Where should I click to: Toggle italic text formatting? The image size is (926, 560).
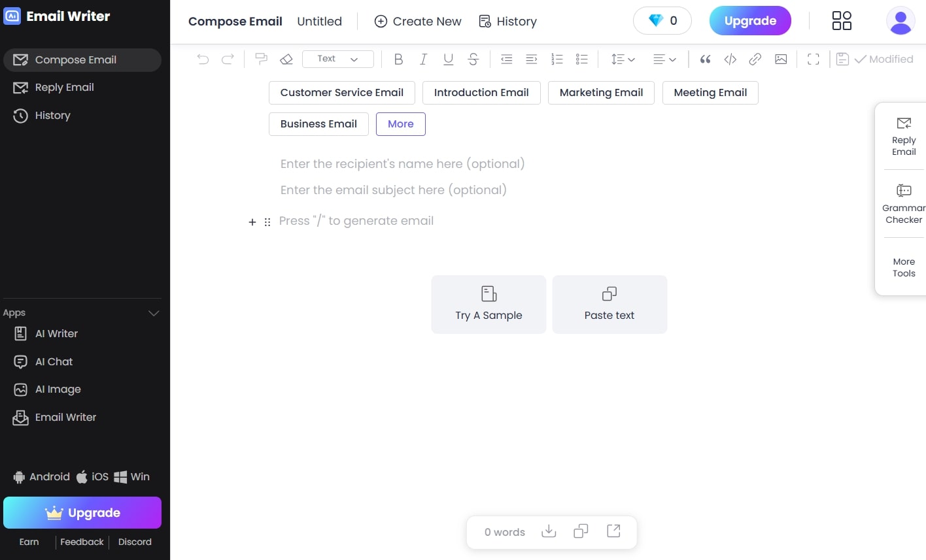click(x=423, y=59)
